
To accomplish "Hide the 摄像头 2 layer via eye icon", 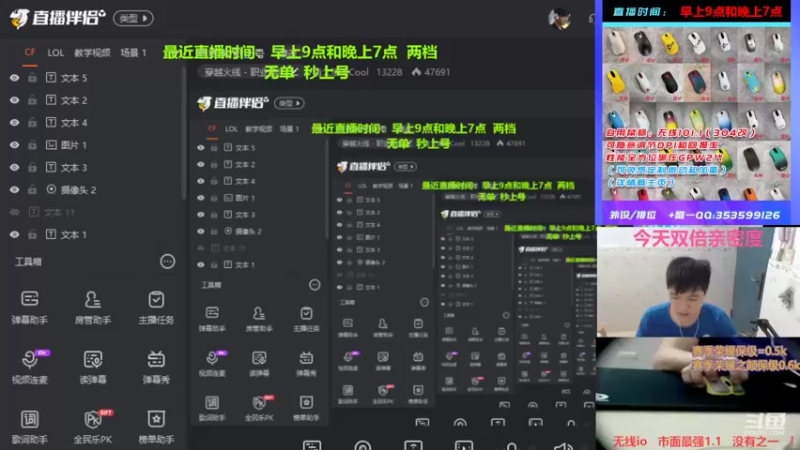I will click(x=14, y=190).
